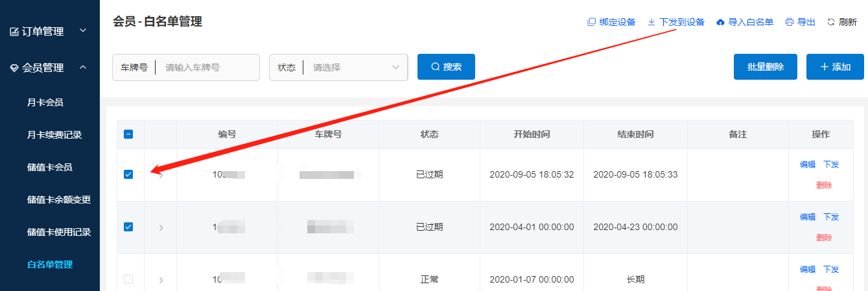
Task: Check the unchecked 正常 row checkbox
Action: (x=128, y=279)
